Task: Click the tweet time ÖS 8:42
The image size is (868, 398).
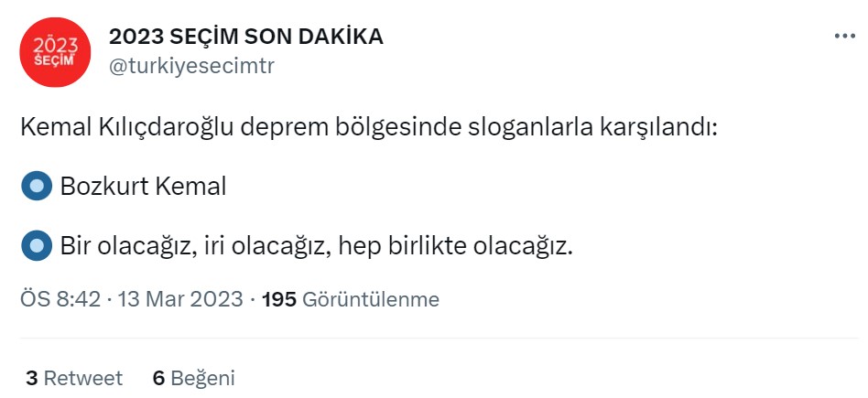Action: 60,299
